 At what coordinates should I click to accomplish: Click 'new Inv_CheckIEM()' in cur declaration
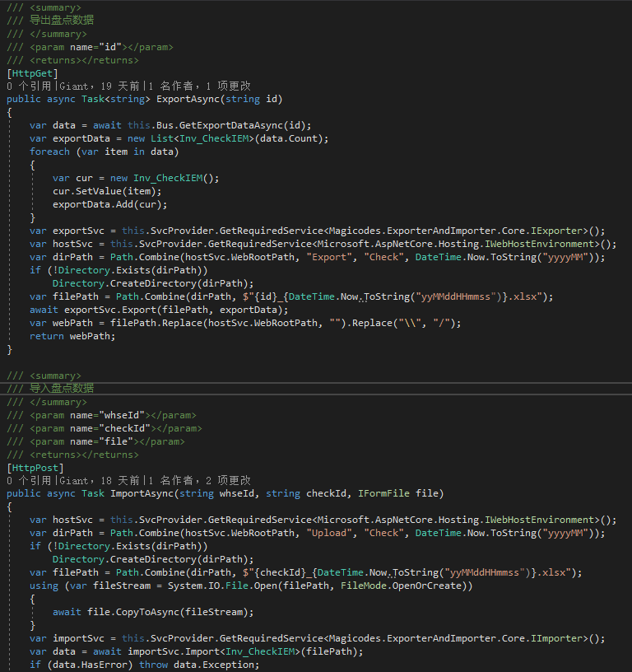coord(165,178)
